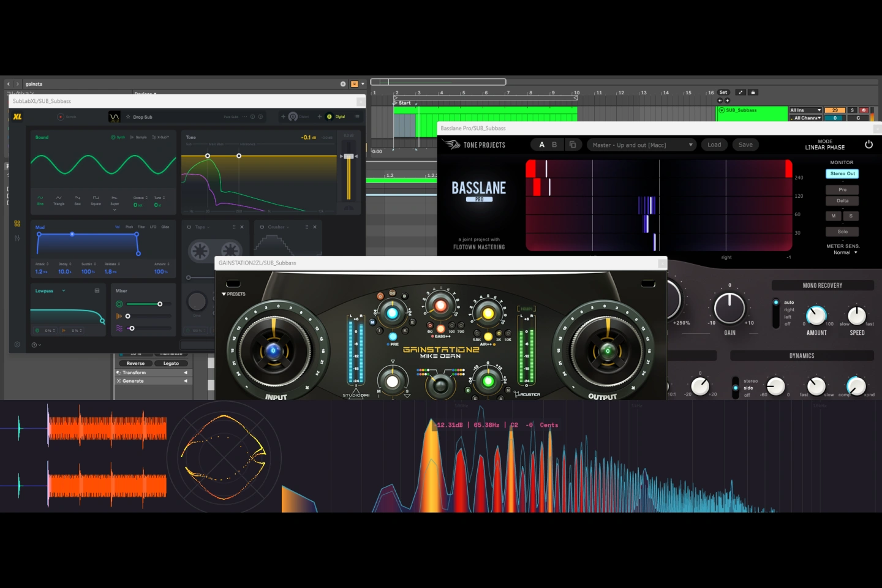The image size is (882, 588).
Task: Expand the Gainstation Presets menu
Action: pos(233,294)
